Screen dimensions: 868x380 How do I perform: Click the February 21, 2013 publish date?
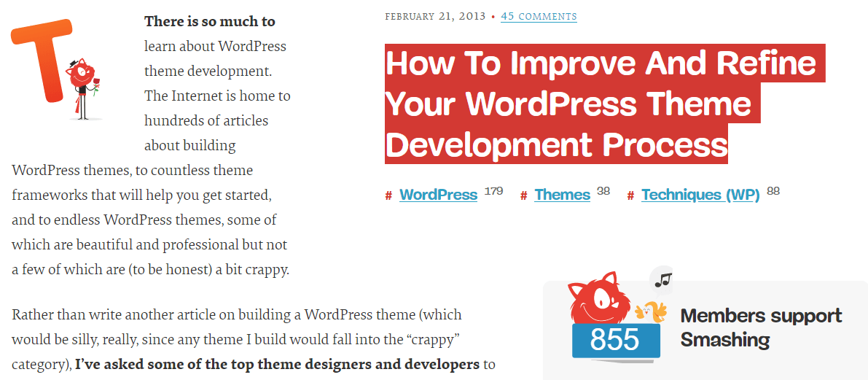click(436, 16)
